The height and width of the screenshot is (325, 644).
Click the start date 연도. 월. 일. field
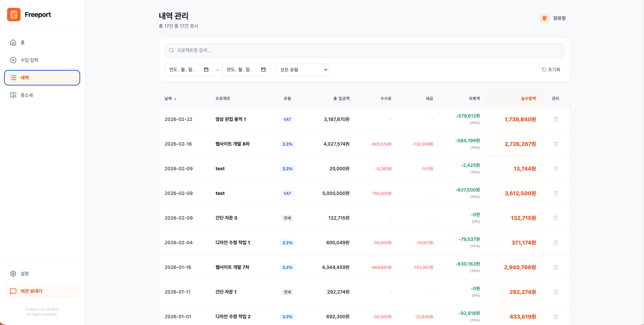(x=189, y=70)
